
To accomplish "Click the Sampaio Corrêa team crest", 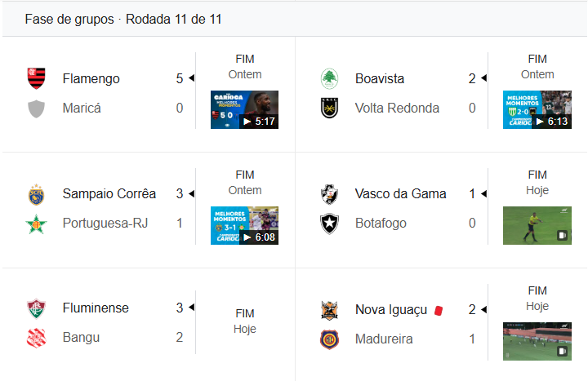I will [x=37, y=193].
